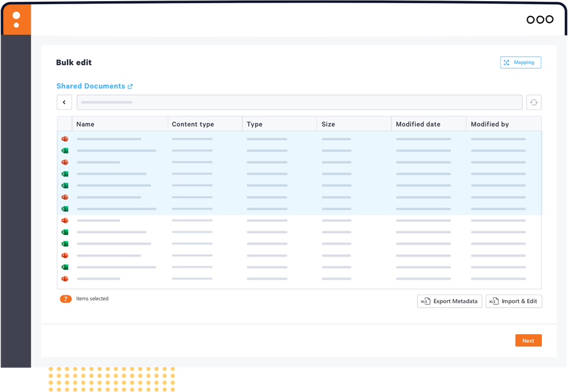Click the PowerPoint file icon on the first row
This screenshot has height=392, width=568.
(64, 139)
